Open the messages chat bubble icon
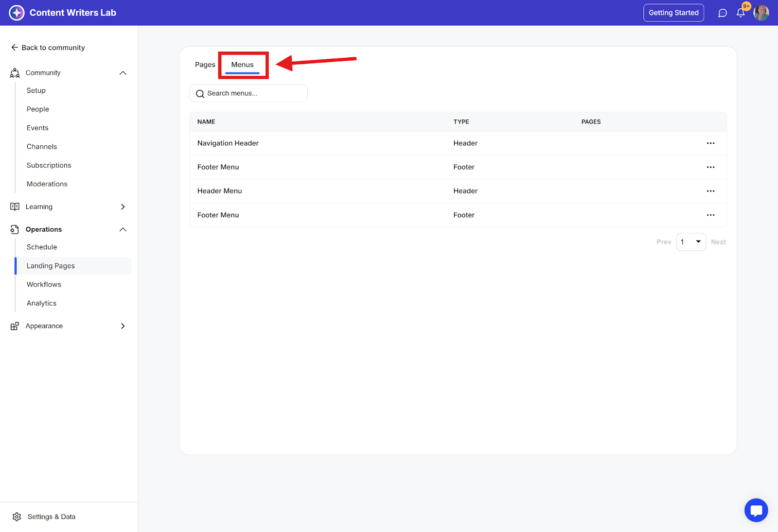The width and height of the screenshot is (778, 532). (x=723, y=13)
